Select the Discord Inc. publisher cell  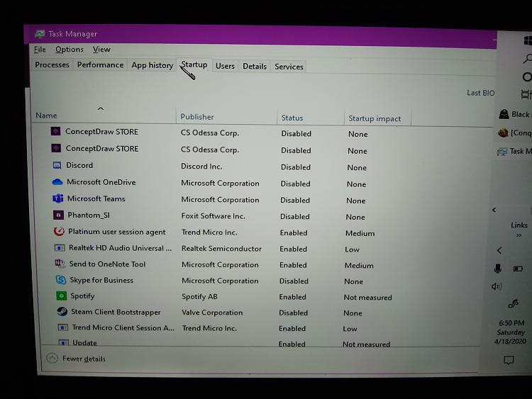click(201, 167)
